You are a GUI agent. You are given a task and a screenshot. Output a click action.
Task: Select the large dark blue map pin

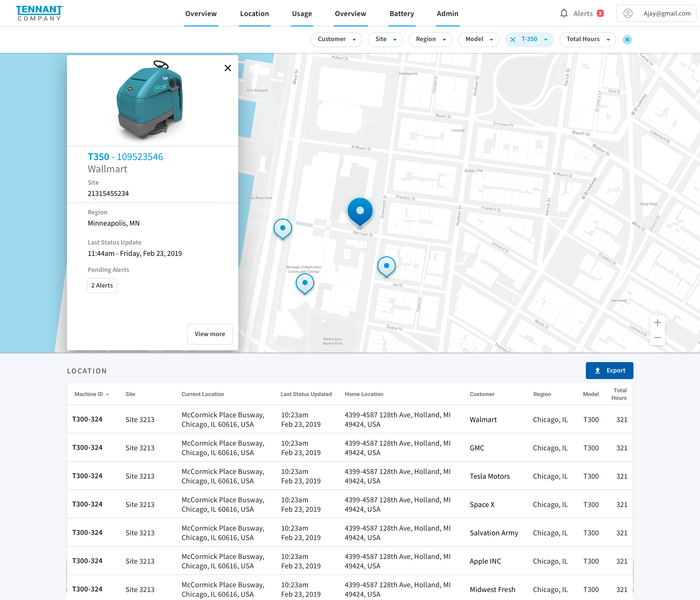[360, 212]
